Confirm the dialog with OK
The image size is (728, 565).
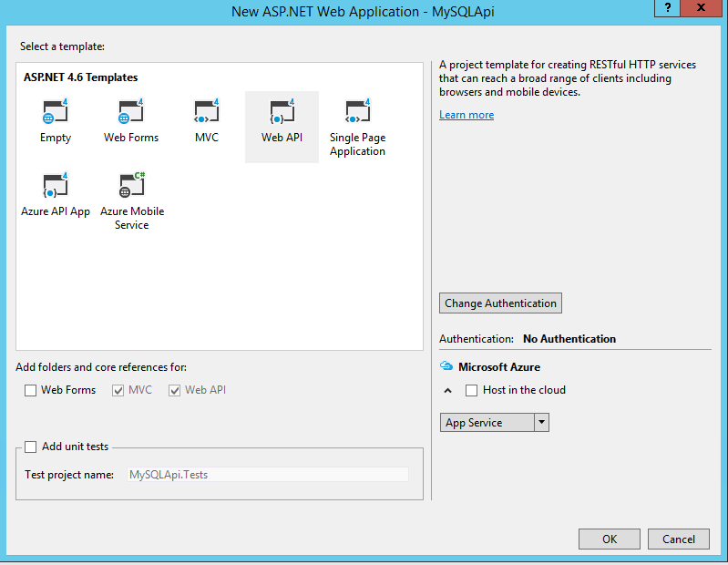click(610, 539)
